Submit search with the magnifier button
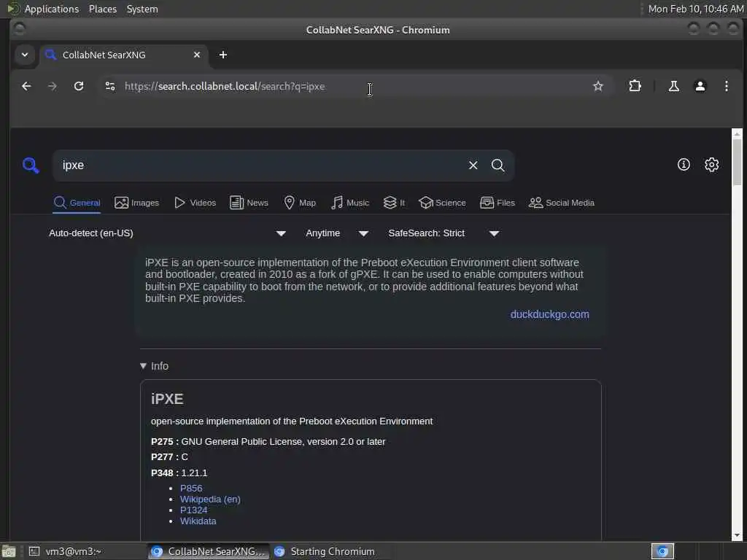747x560 pixels. coord(498,166)
